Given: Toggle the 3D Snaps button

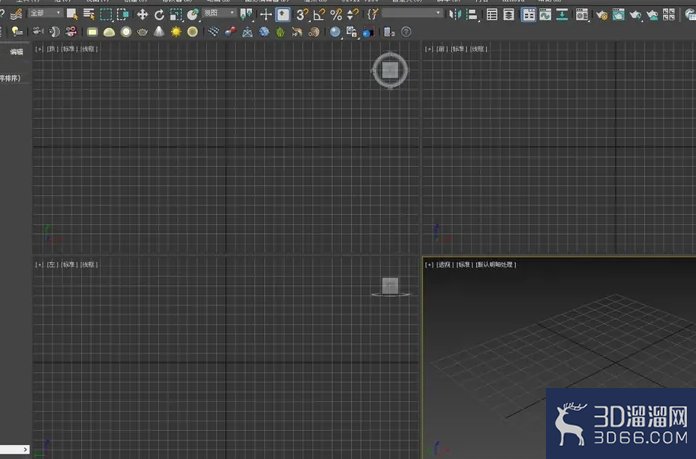Looking at the screenshot, I should point(302,15).
